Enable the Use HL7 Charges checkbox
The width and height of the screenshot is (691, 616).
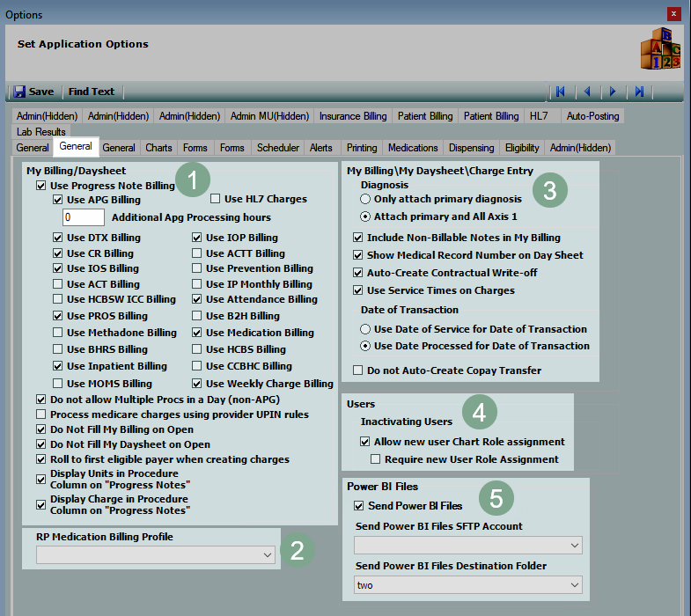(216, 200)
